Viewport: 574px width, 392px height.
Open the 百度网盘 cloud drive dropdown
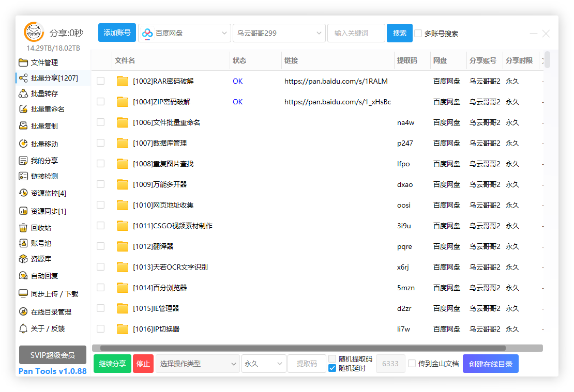tap(184, 33)
